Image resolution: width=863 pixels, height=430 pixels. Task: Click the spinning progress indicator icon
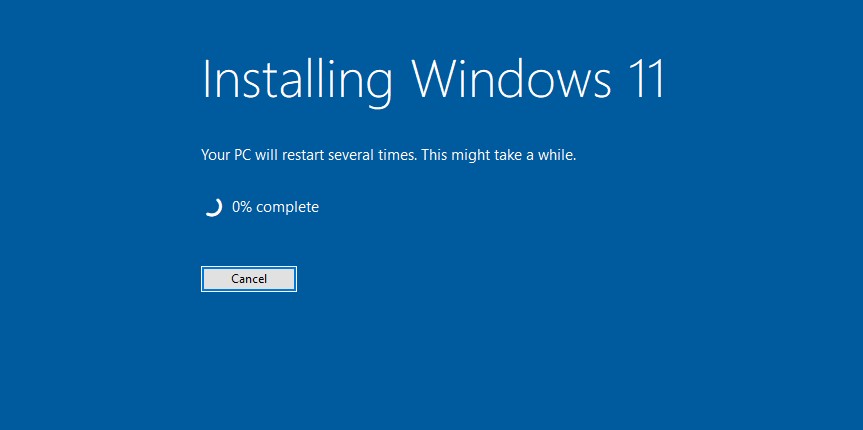pyautogui.click(x=212, y=208)
